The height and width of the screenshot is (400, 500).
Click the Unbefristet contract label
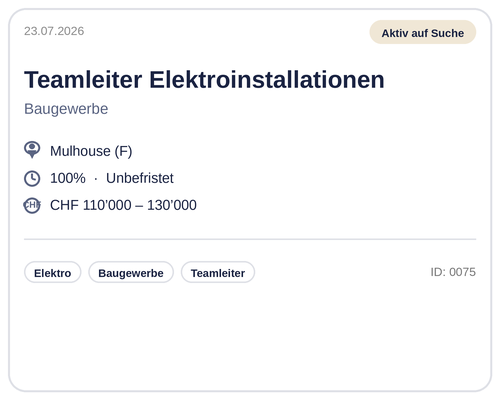tap(140, 178)
